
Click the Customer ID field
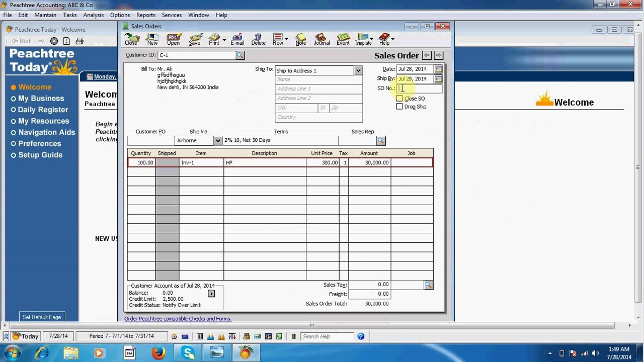point(197,55)
